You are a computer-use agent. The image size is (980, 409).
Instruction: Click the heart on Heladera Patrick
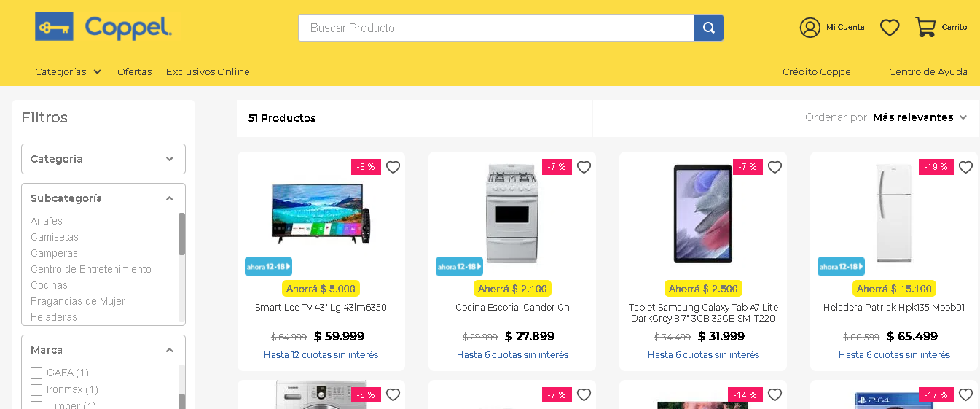click(x=965, y=168)
